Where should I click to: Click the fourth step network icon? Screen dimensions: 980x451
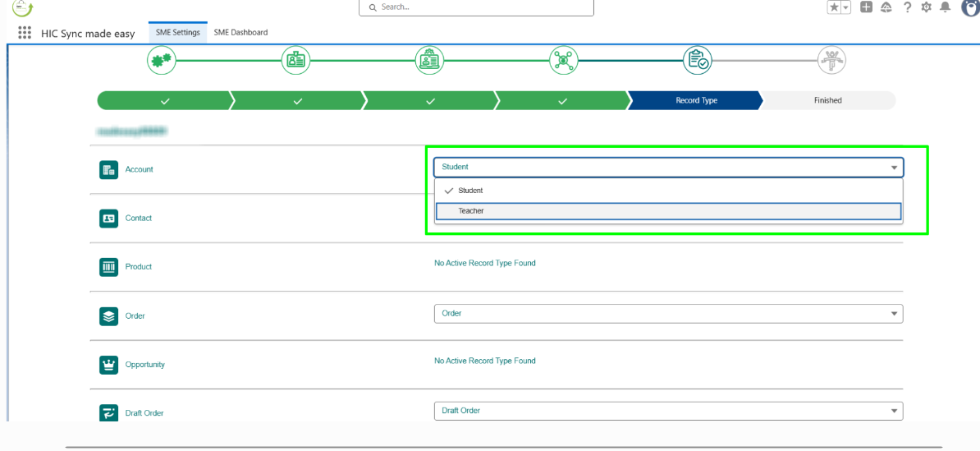(564, 61)
